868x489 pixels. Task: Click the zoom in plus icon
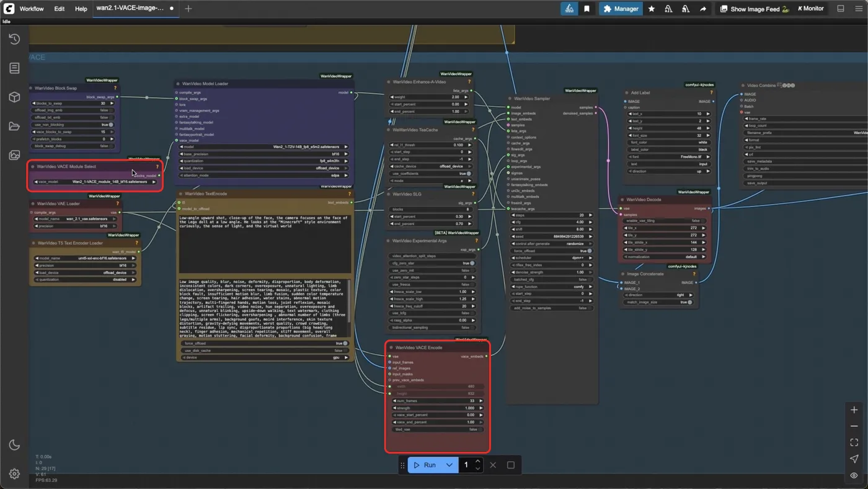tap(854, 410)
